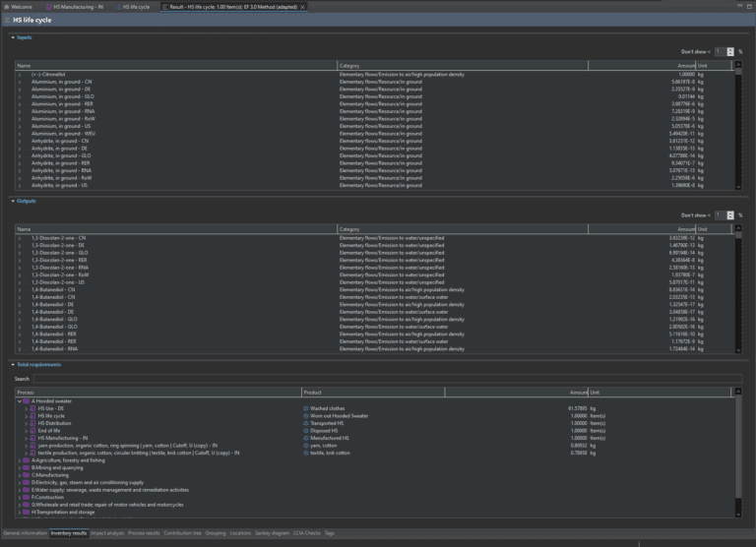The image size is (756, 547).
Task: Switch to the Impact analysis tab
Action: [107, 533]
